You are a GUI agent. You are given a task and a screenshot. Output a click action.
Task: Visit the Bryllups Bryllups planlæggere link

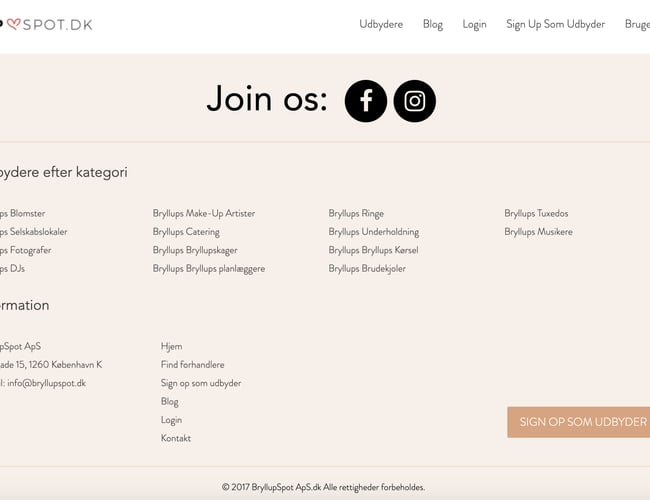209,269
